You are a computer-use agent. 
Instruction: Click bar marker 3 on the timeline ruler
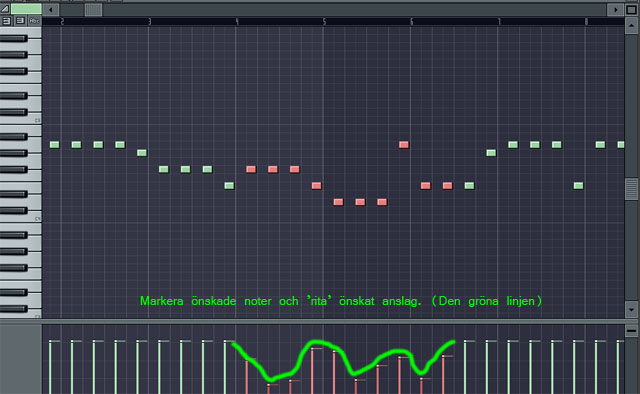click(149, 22)
